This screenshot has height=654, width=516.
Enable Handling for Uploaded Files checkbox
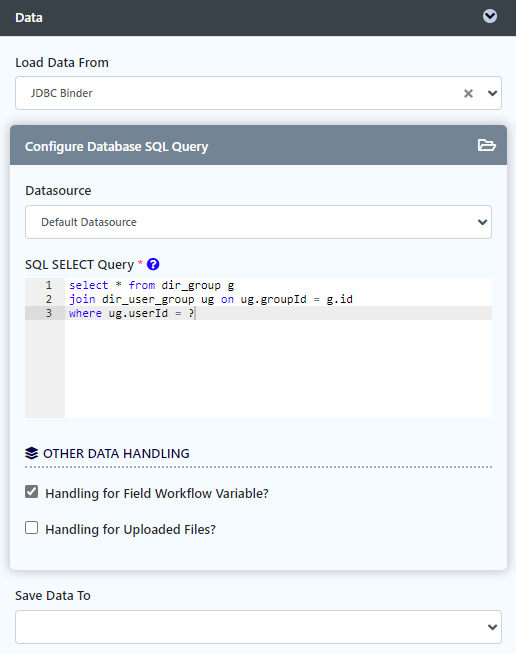31,528
